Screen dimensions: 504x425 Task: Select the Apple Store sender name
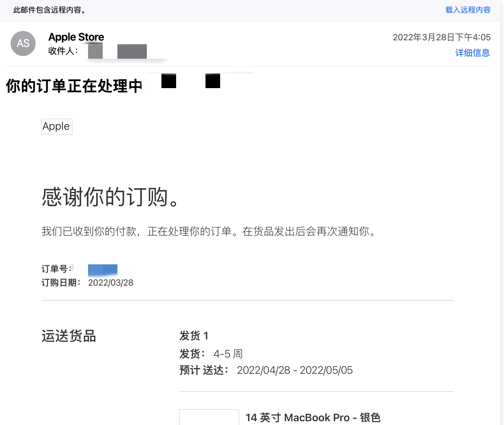[76, 37]
